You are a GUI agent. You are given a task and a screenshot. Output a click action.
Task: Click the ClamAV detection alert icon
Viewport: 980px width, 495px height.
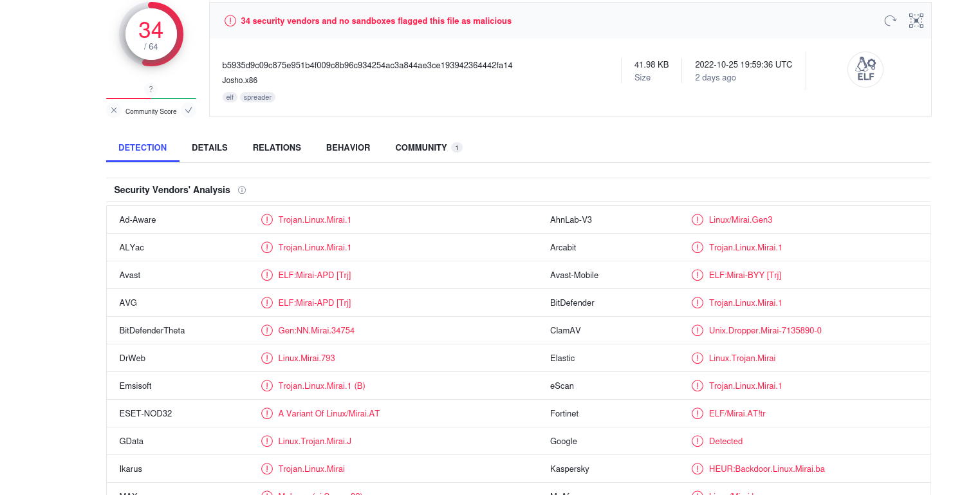click(698, 330)
